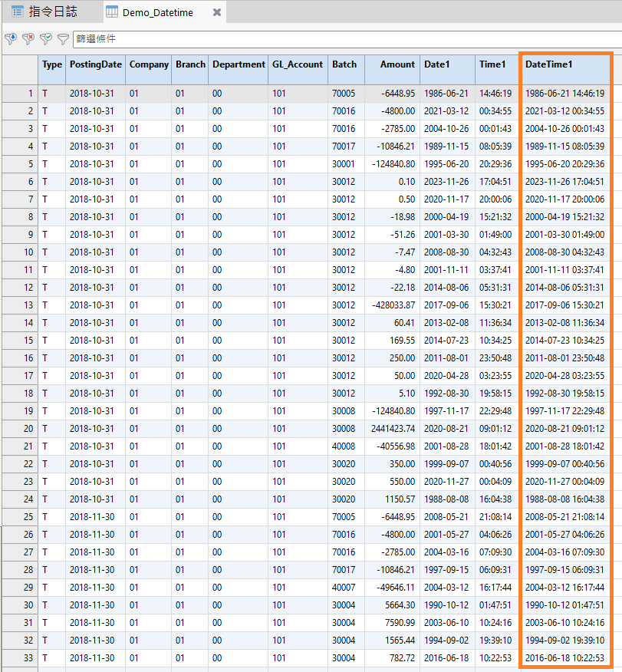Select row number 20 header
Viewport: 622px width, 672px height.
[x=19, y=429]
